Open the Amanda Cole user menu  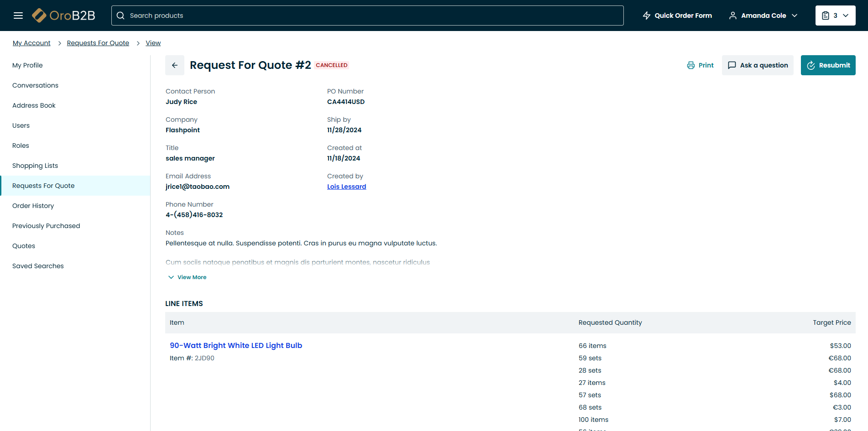click(x=763, y=16)
